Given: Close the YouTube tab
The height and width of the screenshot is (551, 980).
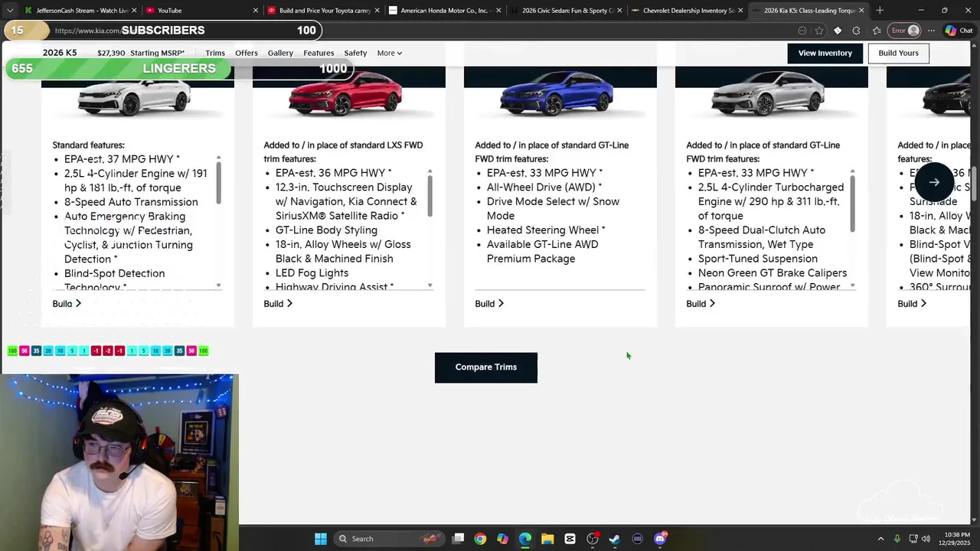Looking at the screenshot, I should (x=256, y=11).
